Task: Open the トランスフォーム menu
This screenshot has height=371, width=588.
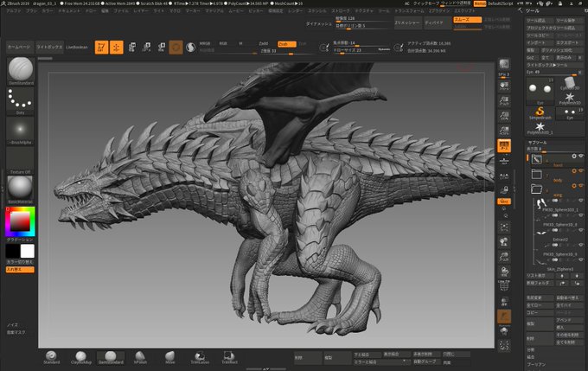Action: coord(409,11)
